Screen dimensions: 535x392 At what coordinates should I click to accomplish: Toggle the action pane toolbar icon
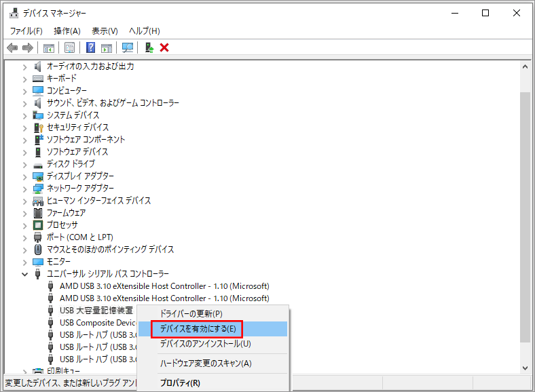coord(107,48)
